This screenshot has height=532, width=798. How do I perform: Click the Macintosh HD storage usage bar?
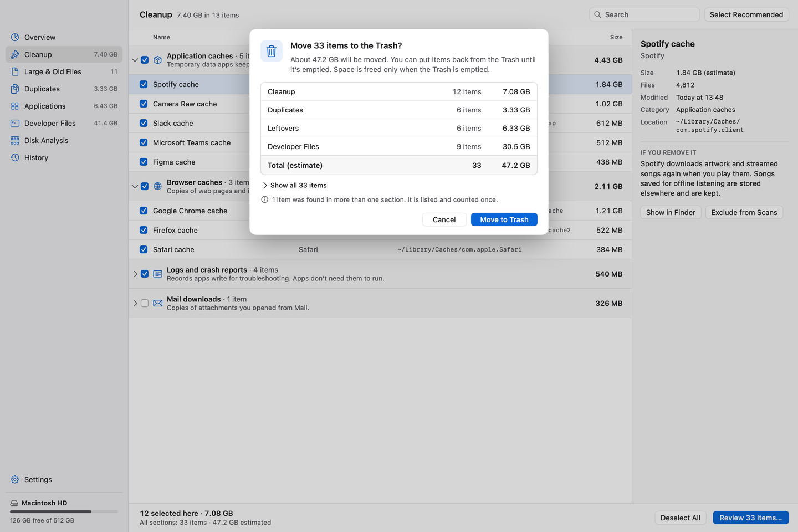(x=64, y=511)
